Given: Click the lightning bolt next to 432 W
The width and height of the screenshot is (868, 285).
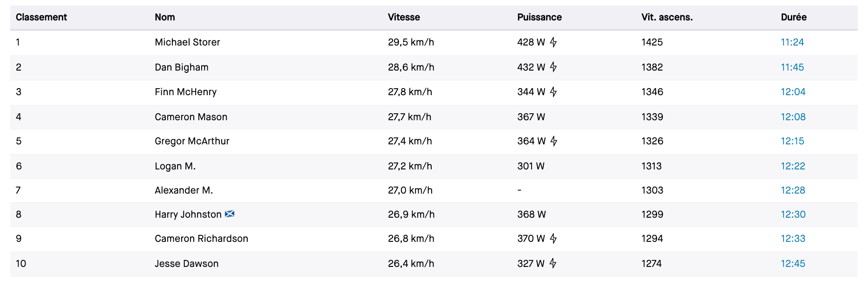Looking at the screenshot, I should click(553, 67).
